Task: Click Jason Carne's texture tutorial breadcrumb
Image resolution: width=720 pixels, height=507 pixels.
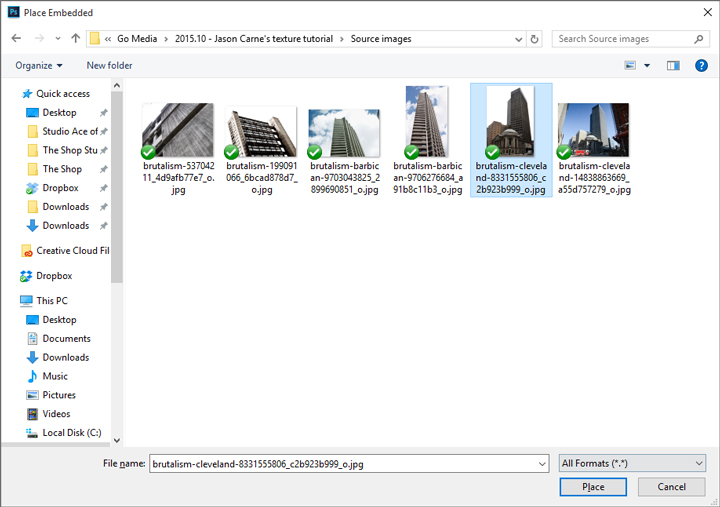Action: [x=253, y=39]
